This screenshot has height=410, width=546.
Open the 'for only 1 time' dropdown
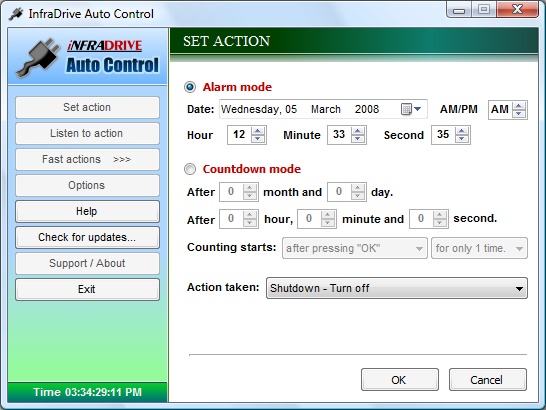coord(479,248)
